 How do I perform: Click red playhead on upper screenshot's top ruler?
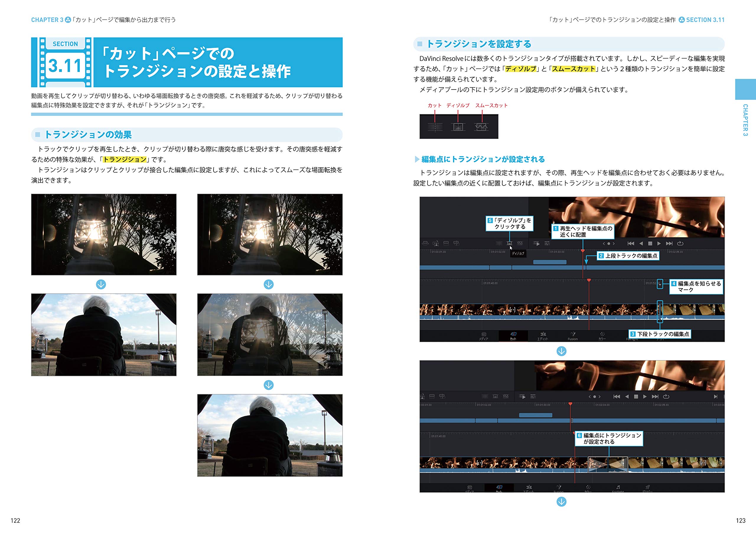[583, 251]
